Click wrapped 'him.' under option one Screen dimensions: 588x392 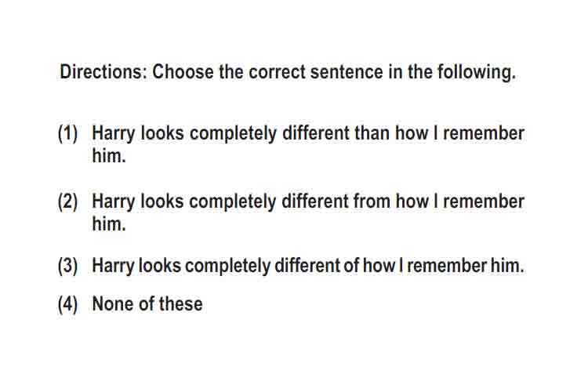[x=109, y=156]
